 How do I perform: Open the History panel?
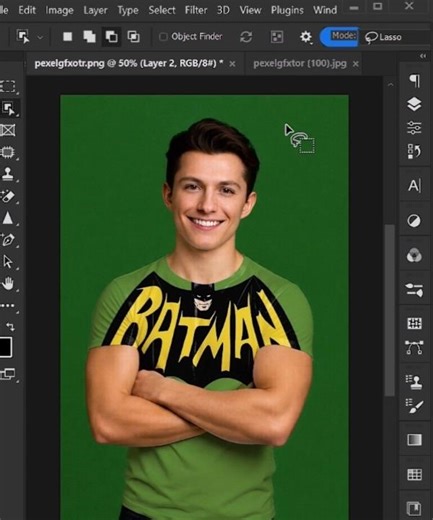pyautogui.click(x=414, y=151)
